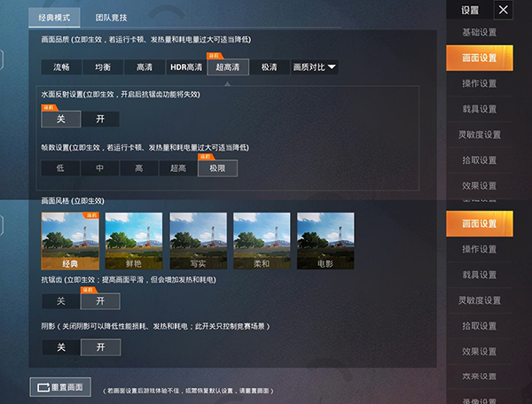532x404 pixels.
Task: Apply the 电影 style thumbnail
Action: 325,241
